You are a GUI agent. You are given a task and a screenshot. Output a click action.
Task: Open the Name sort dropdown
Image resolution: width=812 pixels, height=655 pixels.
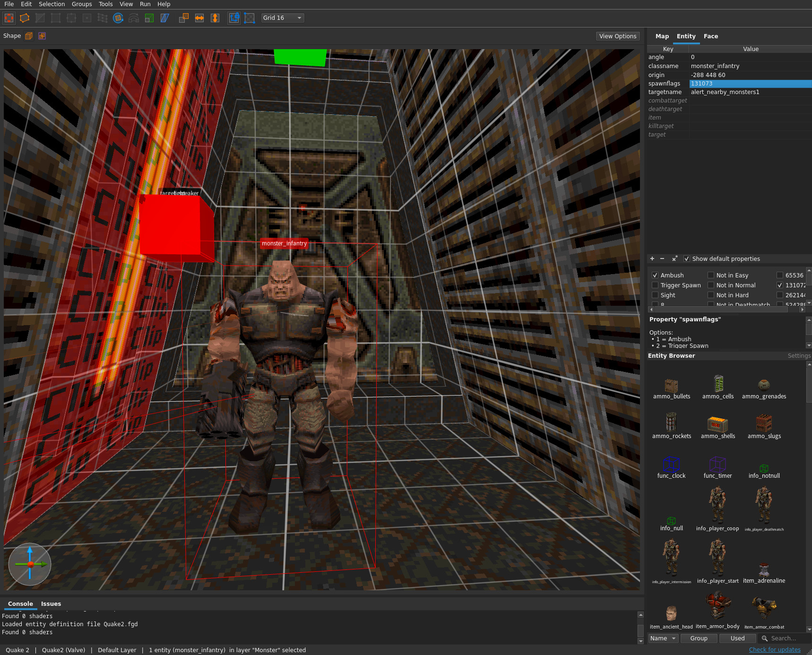click(x=663, y=638)
